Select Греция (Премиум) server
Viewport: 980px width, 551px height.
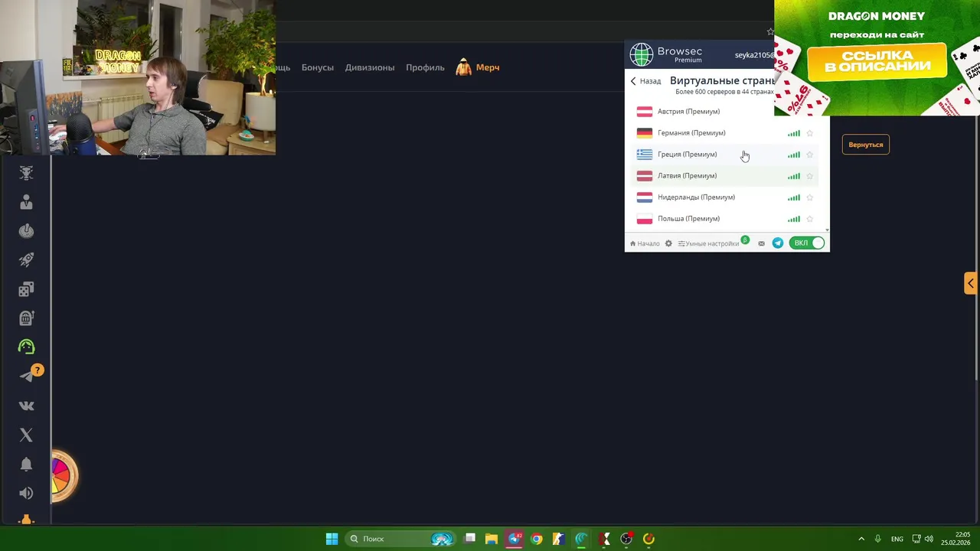click(x=726, y=155)
